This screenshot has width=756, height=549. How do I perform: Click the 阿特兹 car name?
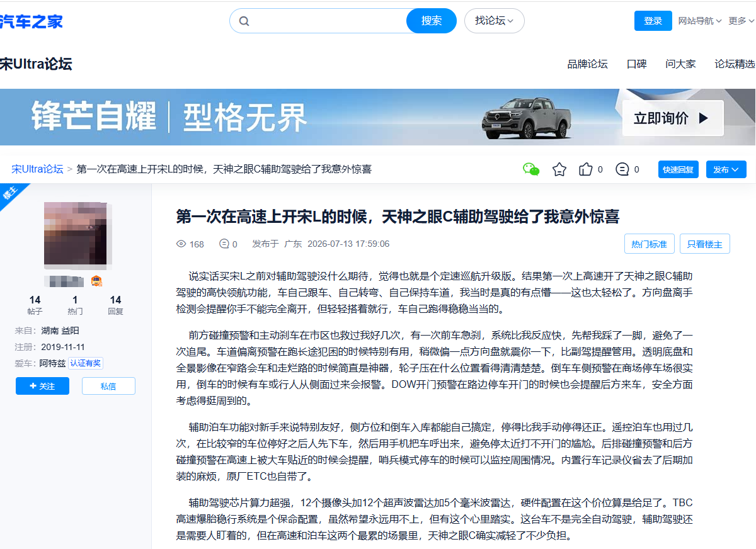pyautogui.click(x=52, y=363)
